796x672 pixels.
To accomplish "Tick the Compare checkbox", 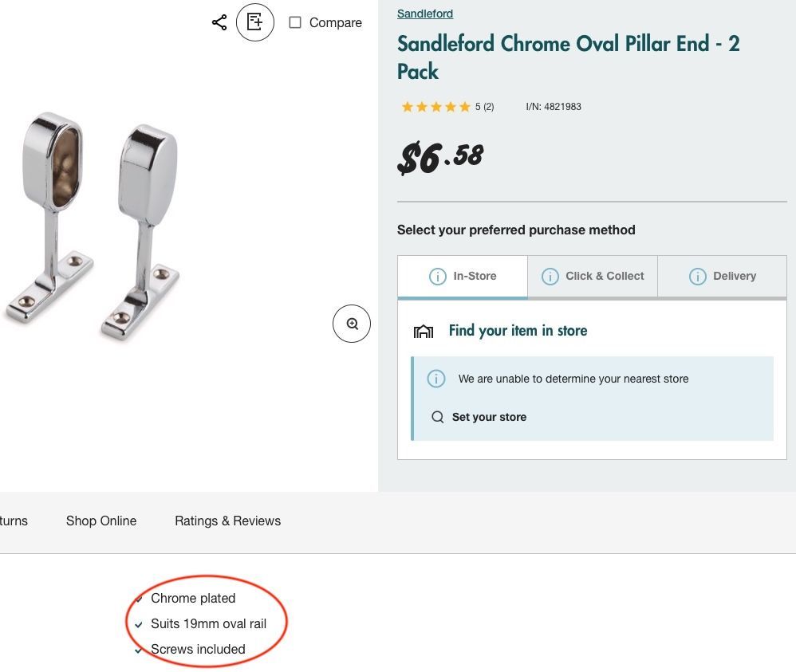I will (x=295, y=22).
